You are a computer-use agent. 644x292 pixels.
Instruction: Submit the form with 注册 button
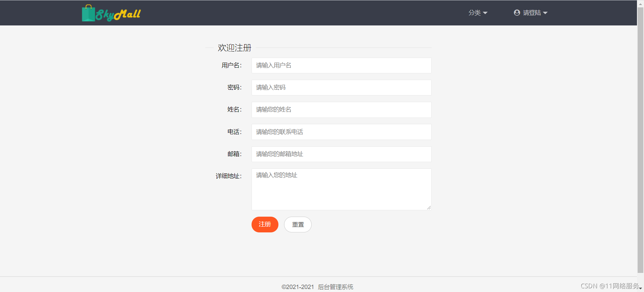click(x=265, y=224)
